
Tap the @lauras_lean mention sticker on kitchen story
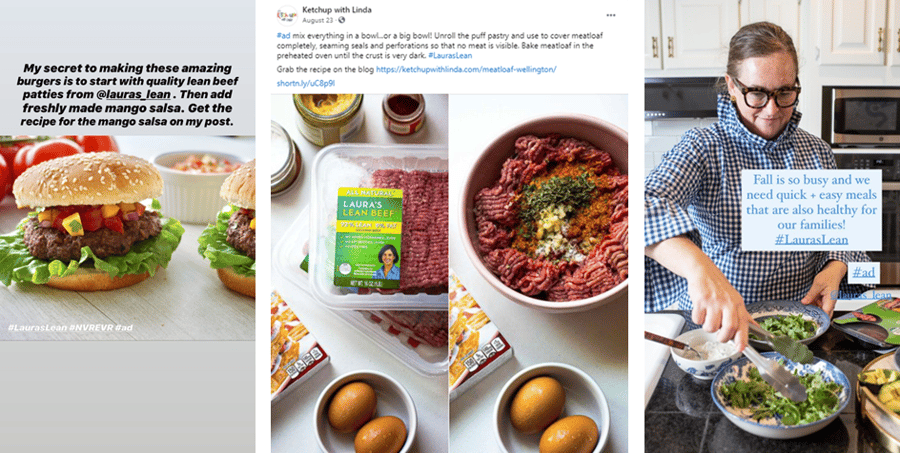(x=861, y=295)
